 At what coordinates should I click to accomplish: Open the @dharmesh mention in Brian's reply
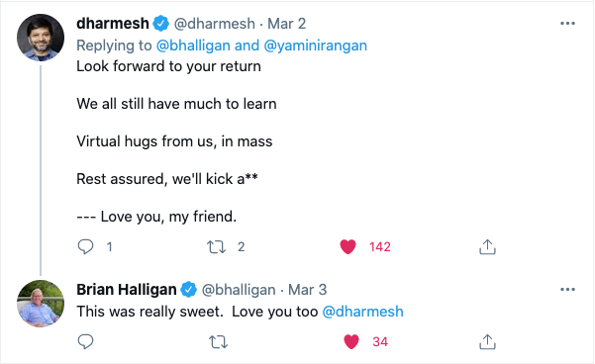click(x=362, y=312)
